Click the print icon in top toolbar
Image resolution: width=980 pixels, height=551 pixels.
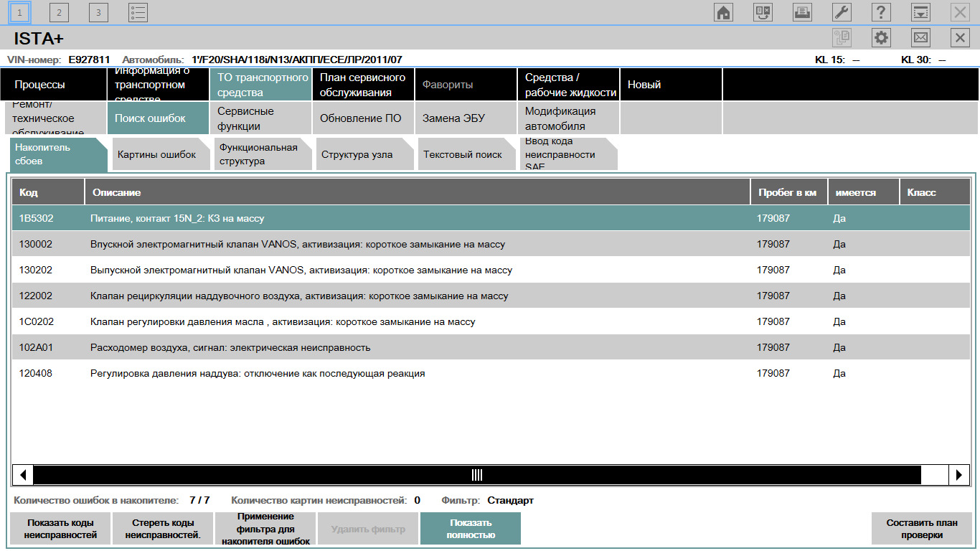[x=802, y=12]
